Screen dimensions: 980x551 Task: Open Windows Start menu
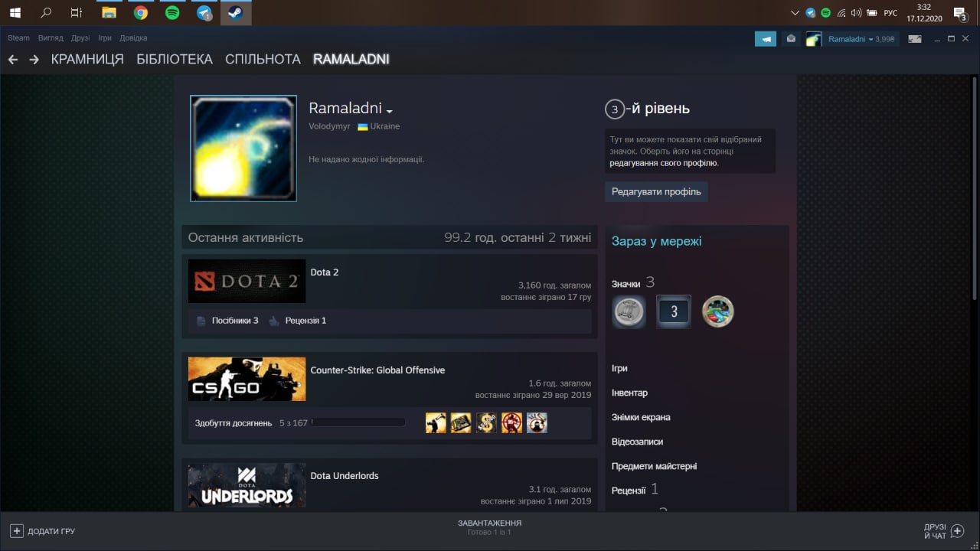tap(15, 12)
